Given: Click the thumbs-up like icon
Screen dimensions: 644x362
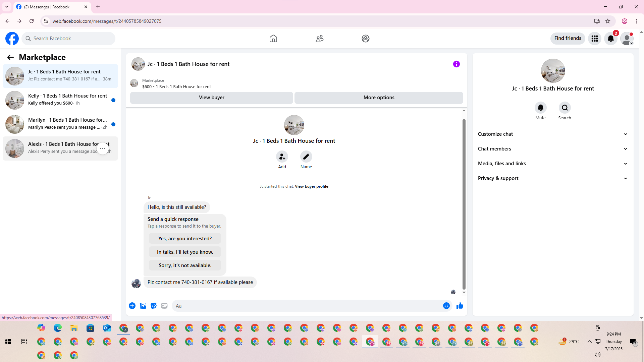Looking at the screenshot, I should (x=460, y=306).
